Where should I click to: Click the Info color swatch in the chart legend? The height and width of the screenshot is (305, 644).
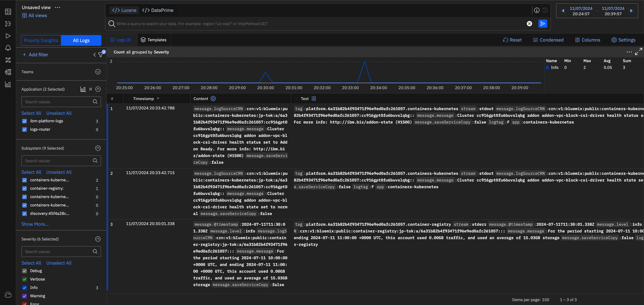548,67
